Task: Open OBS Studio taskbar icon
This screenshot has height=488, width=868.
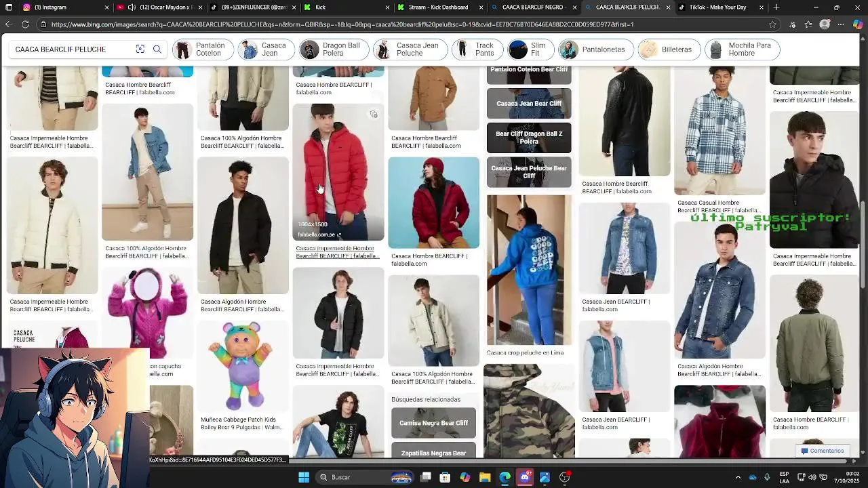Action: point(564,477)
